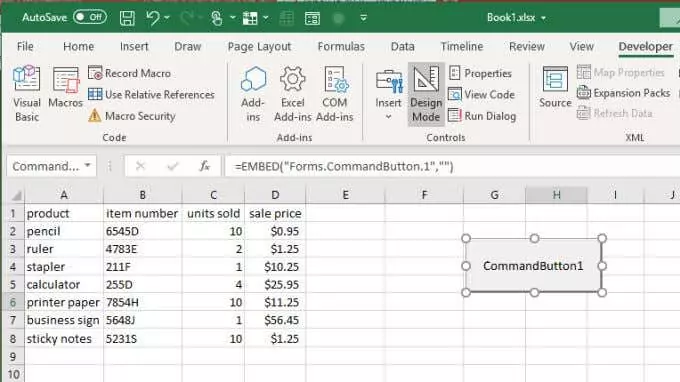Open the Visual Basic editor
Viewport: 680px width, 382px height.
click(27, 94)
